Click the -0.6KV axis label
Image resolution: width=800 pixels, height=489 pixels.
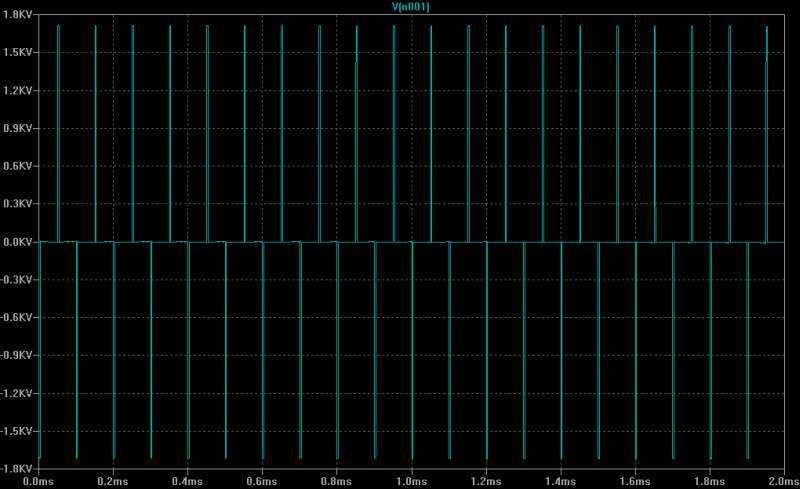[16, 317]
